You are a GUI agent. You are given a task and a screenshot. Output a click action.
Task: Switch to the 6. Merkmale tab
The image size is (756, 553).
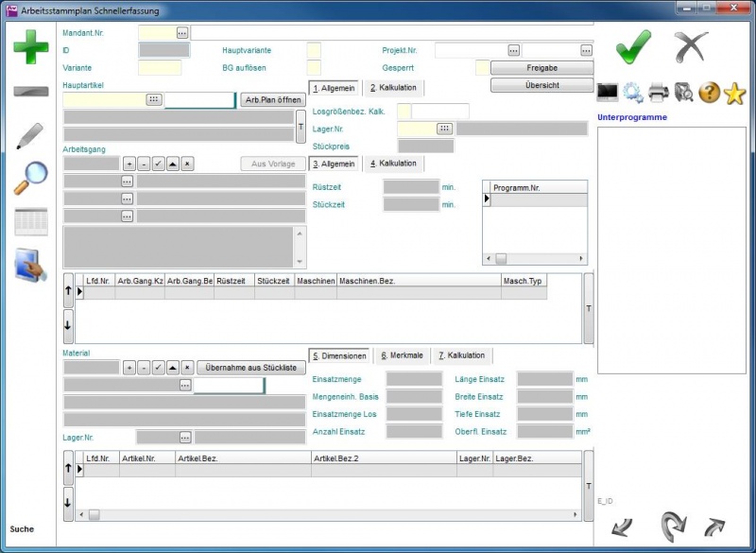click(403, 355)
